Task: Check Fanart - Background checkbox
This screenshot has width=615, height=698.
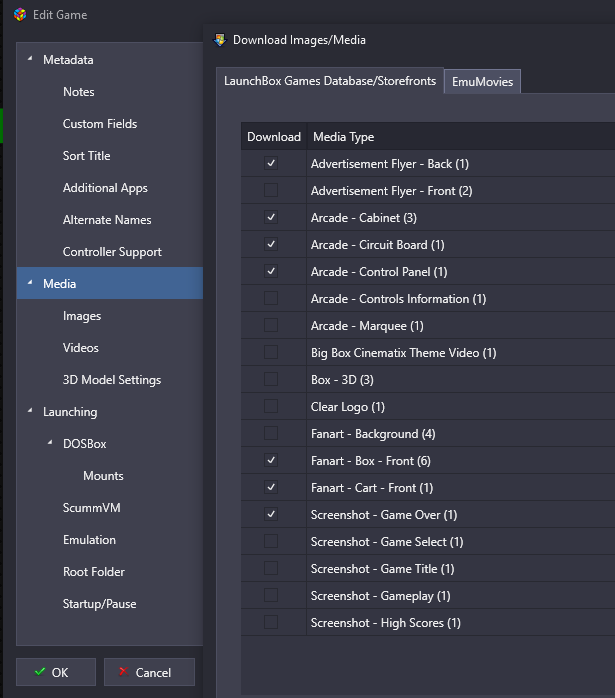Action: (271, 434)
